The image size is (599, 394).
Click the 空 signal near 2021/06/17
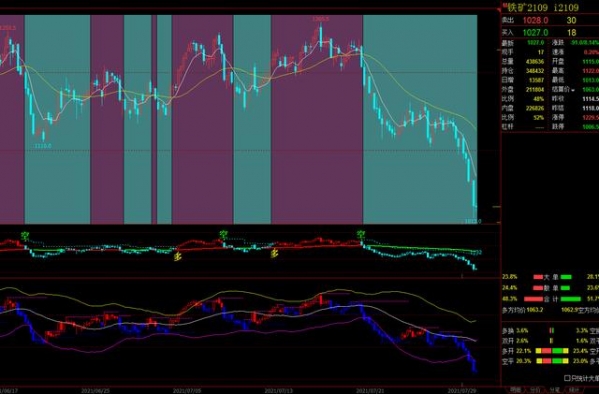25,235
